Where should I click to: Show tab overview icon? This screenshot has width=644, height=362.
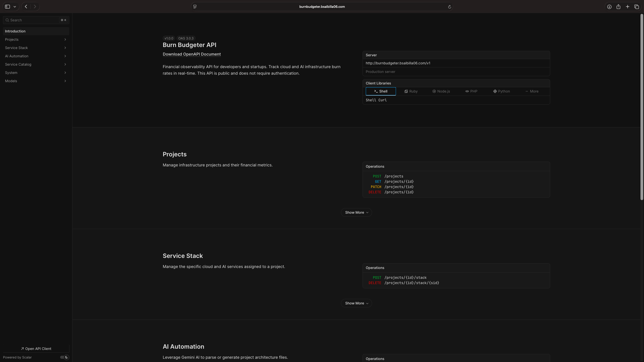(x=637, y=7)
